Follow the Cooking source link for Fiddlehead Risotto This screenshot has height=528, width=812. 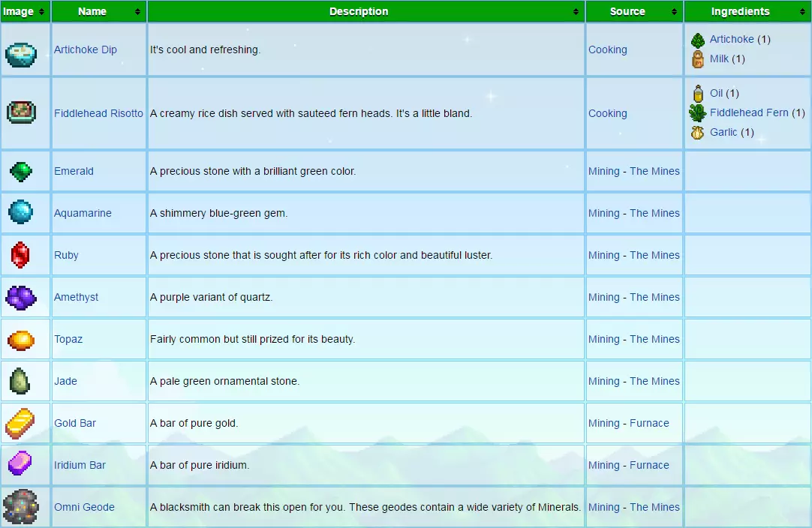(607, 113)
